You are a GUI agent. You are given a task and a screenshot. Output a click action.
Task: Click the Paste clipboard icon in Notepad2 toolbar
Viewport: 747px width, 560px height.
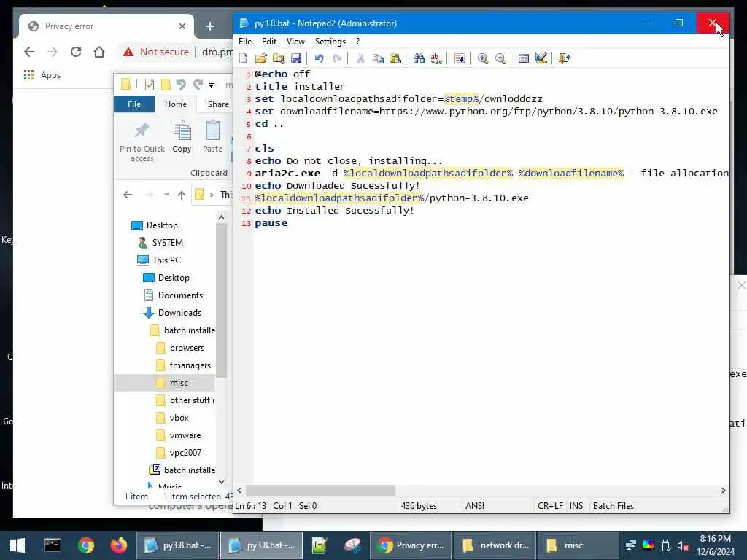395,58
